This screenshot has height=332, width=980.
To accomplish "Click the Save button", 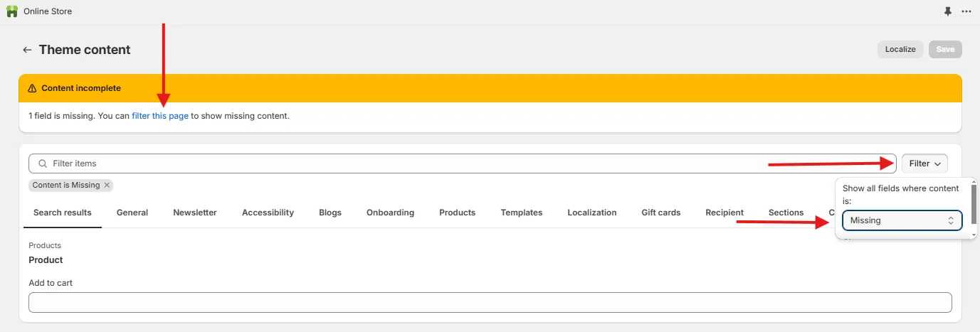I will [945, 49].
